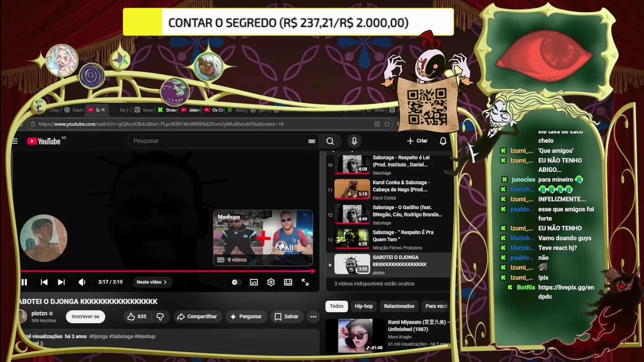
Task: Open the livepix.gg link in chat
Action: click(566, 292)
